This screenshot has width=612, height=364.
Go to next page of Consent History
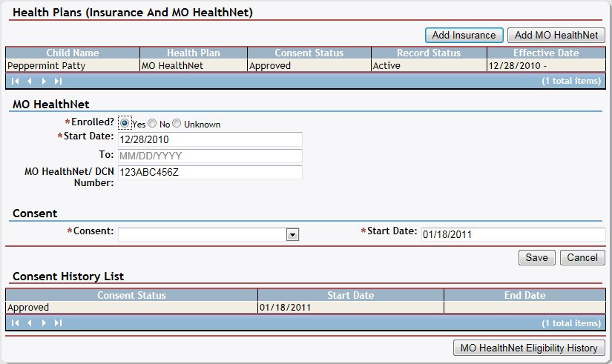(44, 322)
